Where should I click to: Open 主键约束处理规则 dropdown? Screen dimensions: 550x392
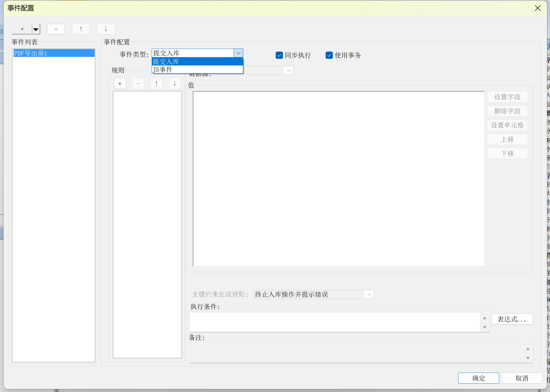[369, 294]
